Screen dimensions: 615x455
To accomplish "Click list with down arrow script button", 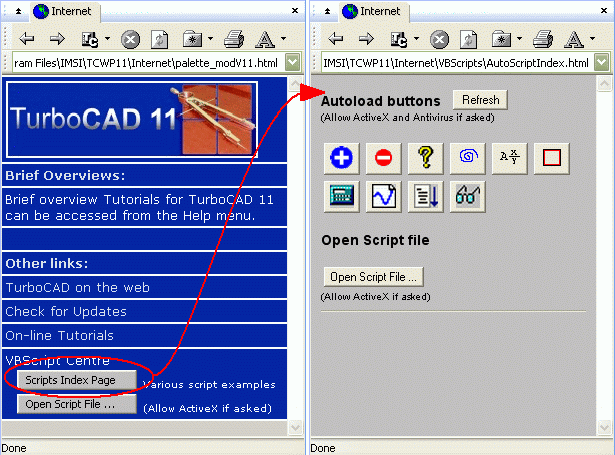I will [x=426, y=197].
